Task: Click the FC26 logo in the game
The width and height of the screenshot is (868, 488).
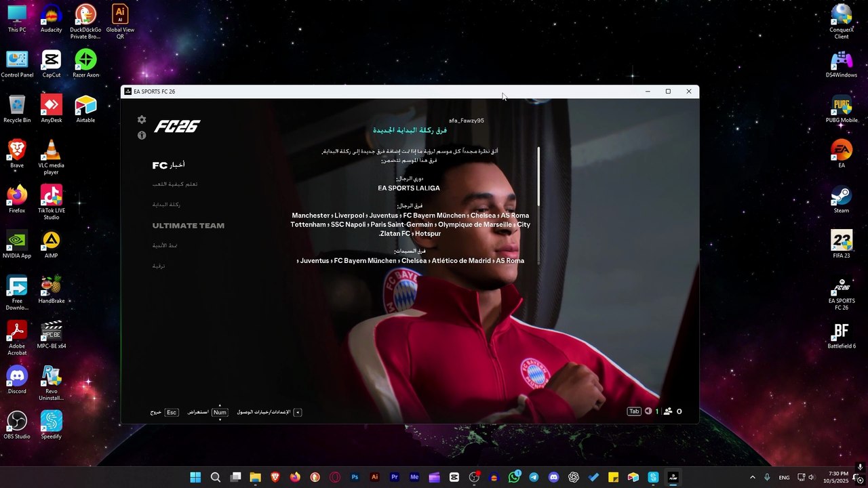Action: 177,127
